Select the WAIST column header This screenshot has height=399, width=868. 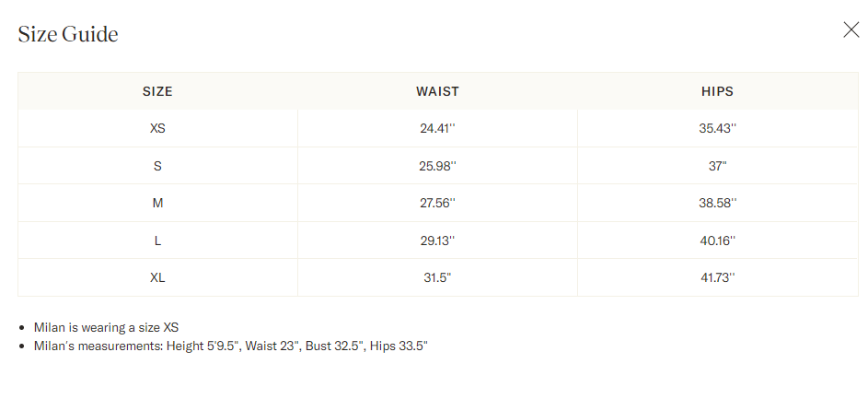click(x=438, y=91)
